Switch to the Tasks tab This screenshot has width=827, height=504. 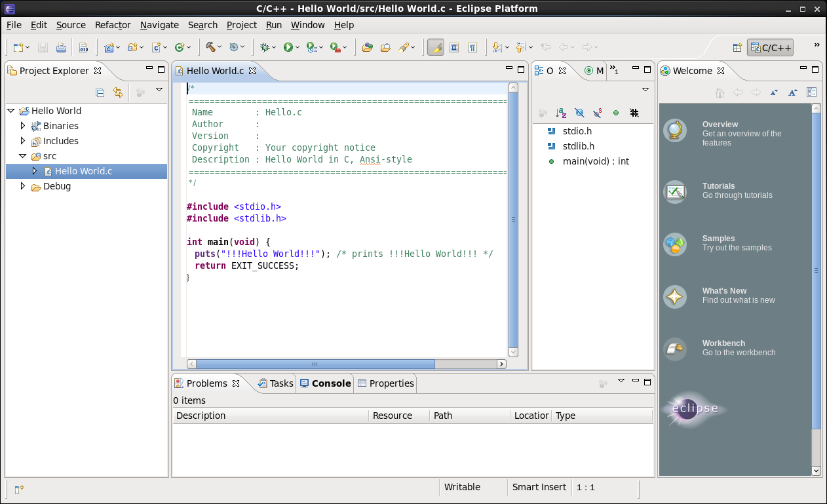[276, 383]
